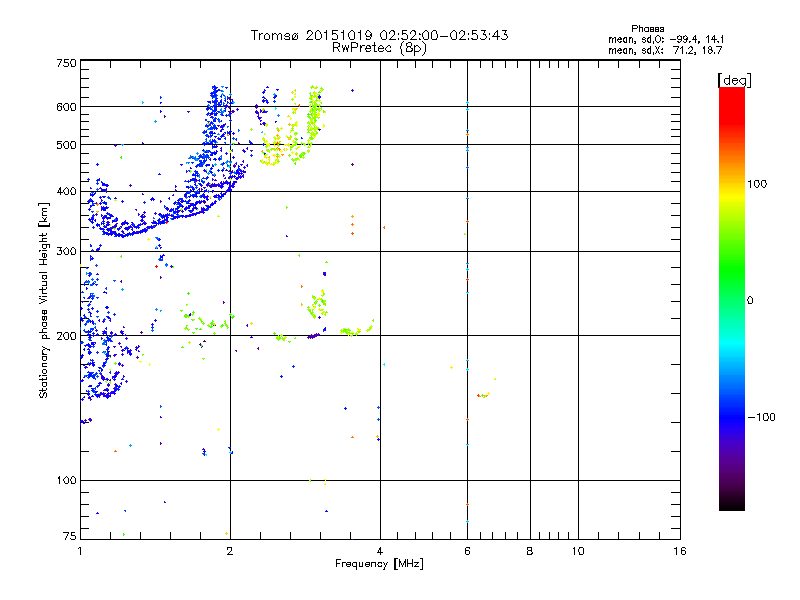Click the '2' x-axis frequency tick label
This screenshot has width=800, height=600.
[x=230, y=551]
